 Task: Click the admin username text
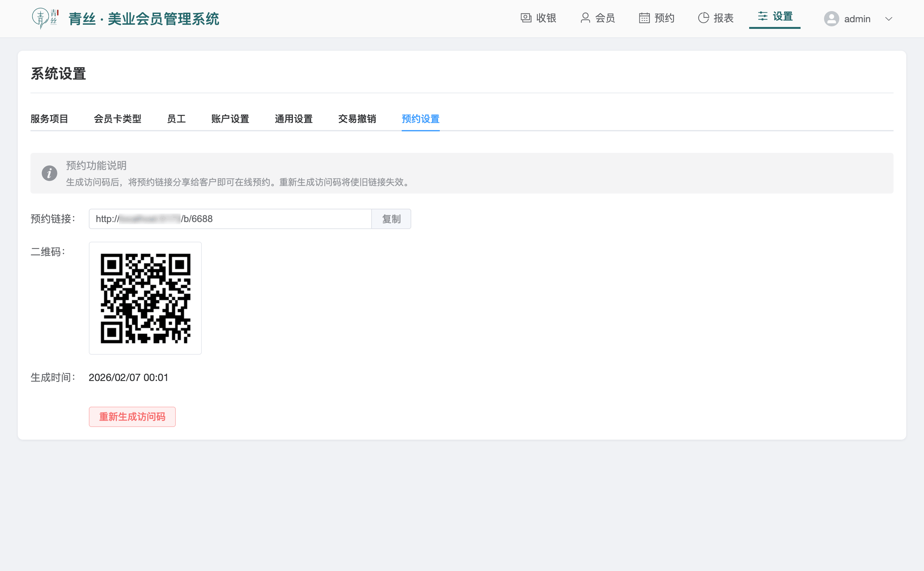857,19
